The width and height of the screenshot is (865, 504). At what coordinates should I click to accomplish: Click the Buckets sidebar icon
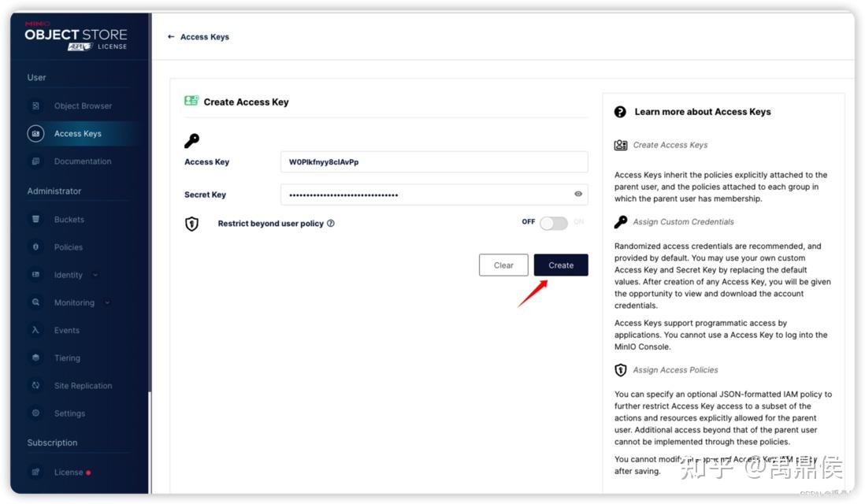[35, 220]
